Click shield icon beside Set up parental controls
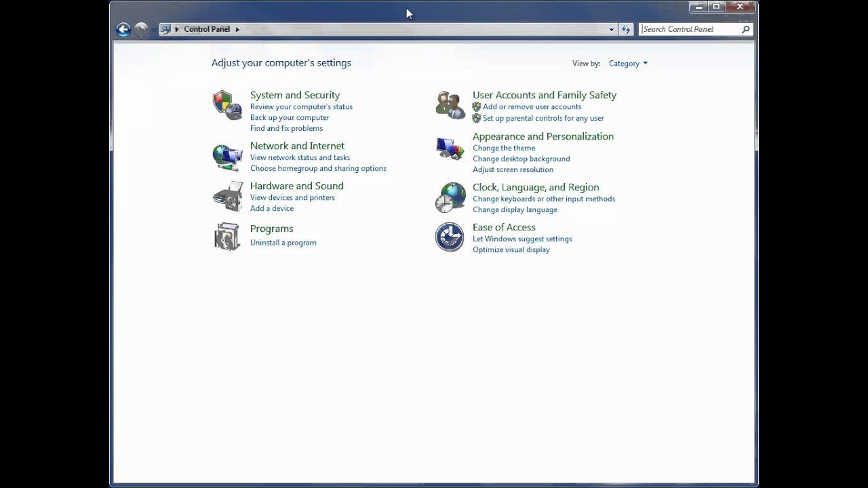 tap(477, 118)
